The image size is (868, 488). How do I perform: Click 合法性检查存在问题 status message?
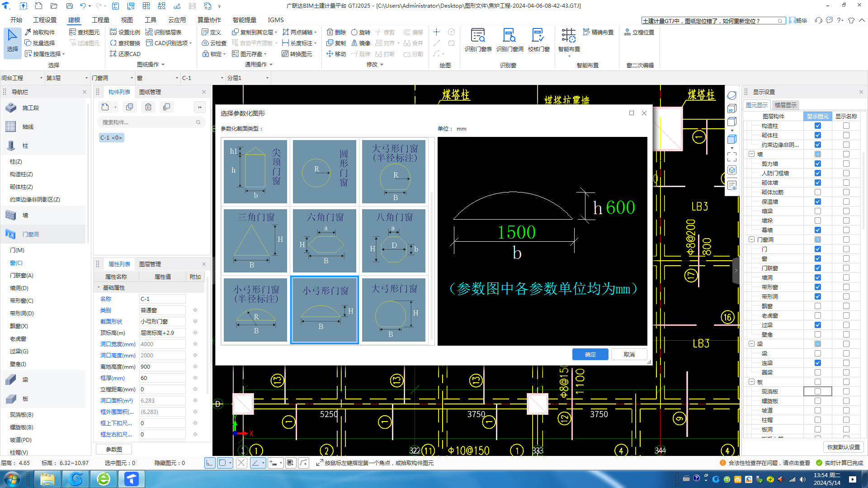point(765,463)
